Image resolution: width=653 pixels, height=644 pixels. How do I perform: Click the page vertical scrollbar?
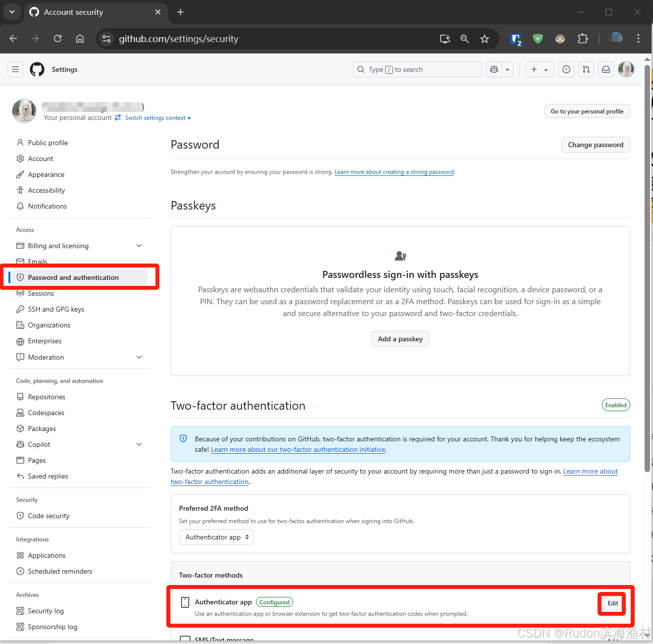pos(648,268)
